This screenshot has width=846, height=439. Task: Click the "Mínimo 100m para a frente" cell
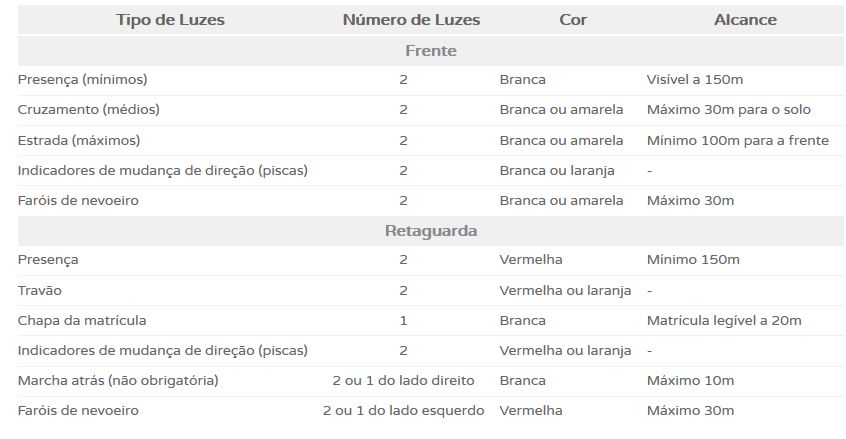click(738, 140)
